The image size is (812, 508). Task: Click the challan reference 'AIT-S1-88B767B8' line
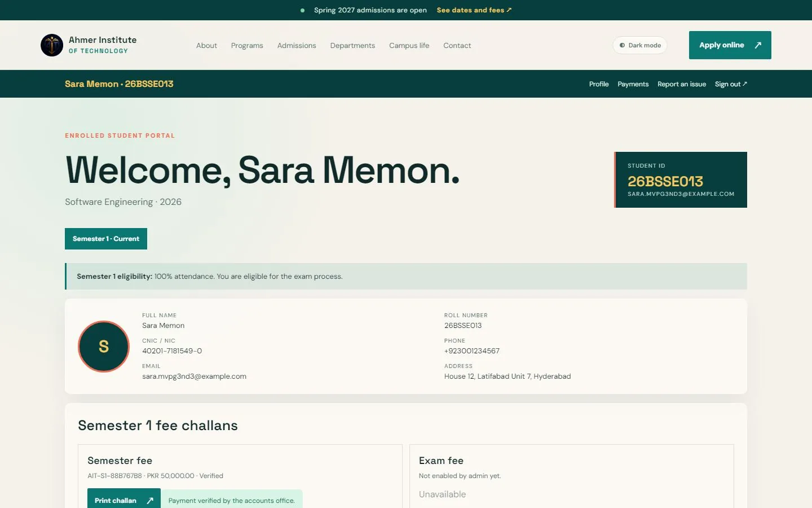click(155, 476)
